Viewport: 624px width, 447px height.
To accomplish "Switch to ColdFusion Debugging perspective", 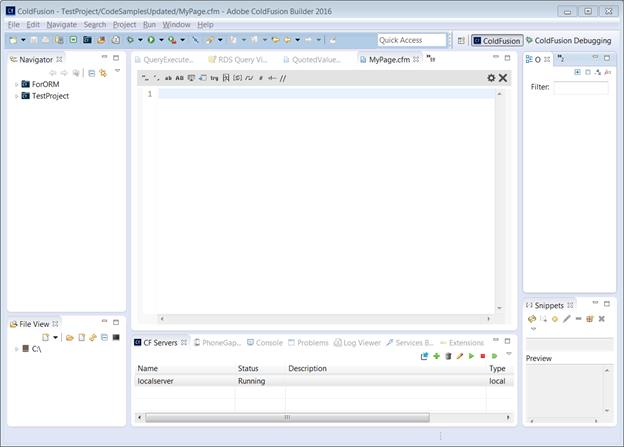I will point(568,41).
